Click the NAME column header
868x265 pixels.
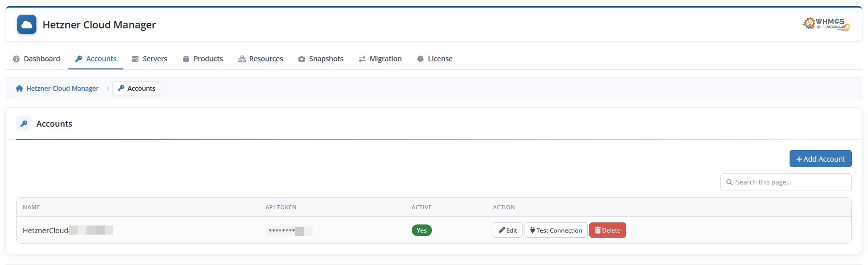pyautogui.click(x=31, y=207)
